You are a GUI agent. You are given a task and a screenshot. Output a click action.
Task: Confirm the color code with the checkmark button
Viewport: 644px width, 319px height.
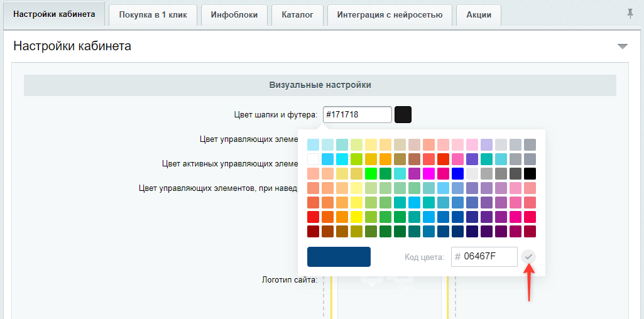click(528, 257)
